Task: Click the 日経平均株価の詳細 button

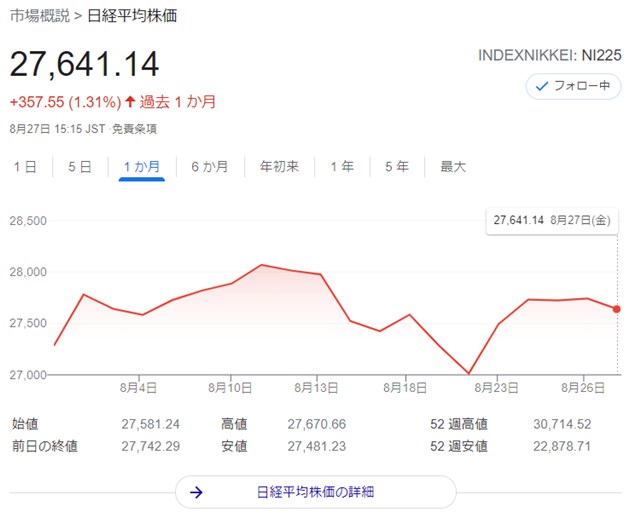Action: click(316, 492)
